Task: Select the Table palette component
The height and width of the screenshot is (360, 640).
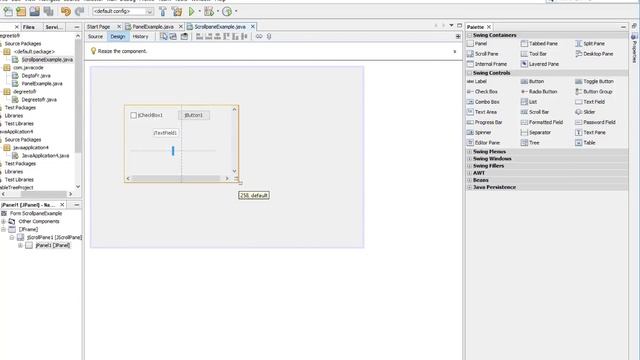Action: coord(585,143)
